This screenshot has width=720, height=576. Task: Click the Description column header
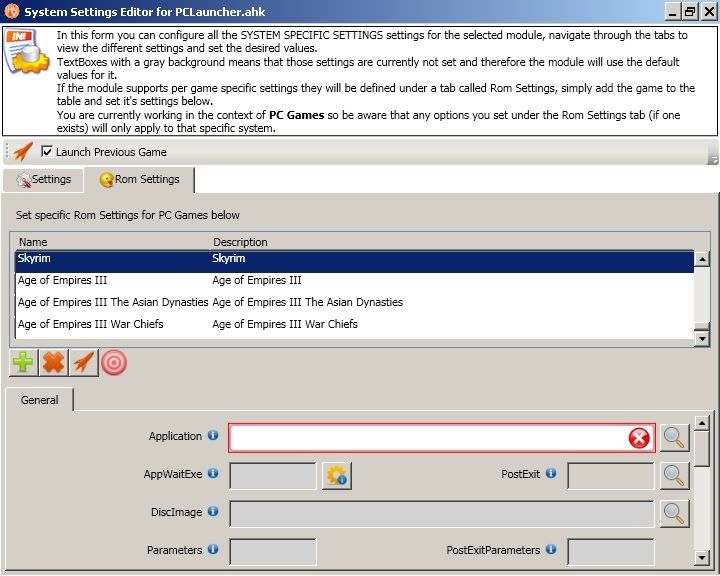coord(240,242)
